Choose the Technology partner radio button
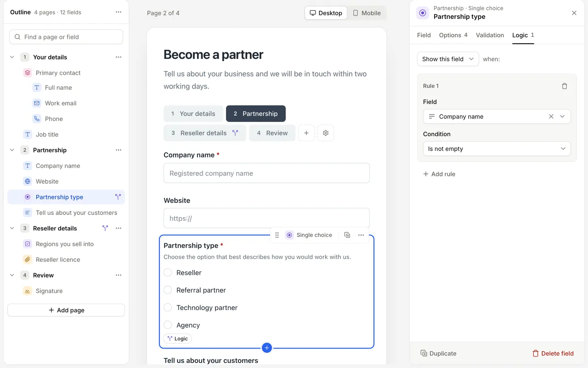Screen dimensions: 588x368 168,308
